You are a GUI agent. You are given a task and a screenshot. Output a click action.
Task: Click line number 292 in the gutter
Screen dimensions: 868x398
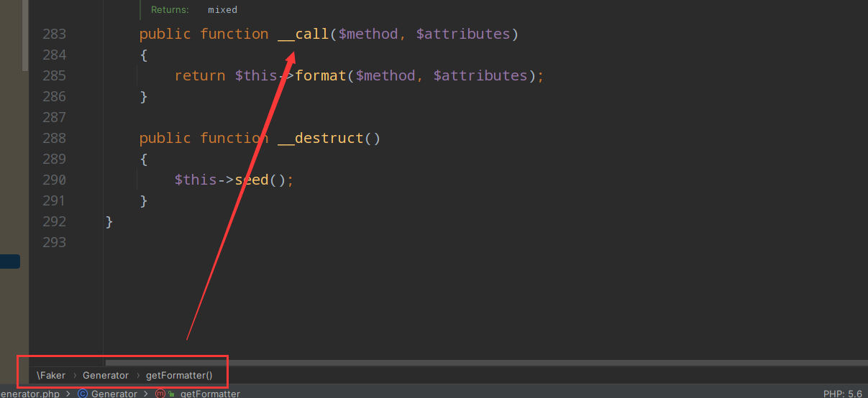(55, 221)
